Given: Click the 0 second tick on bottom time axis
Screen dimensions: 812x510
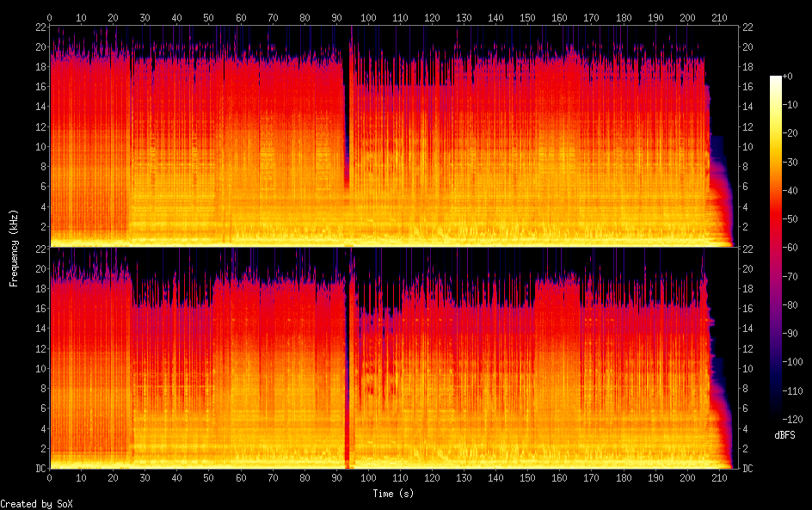Looking at the screenshot, I should click(50, 477).
